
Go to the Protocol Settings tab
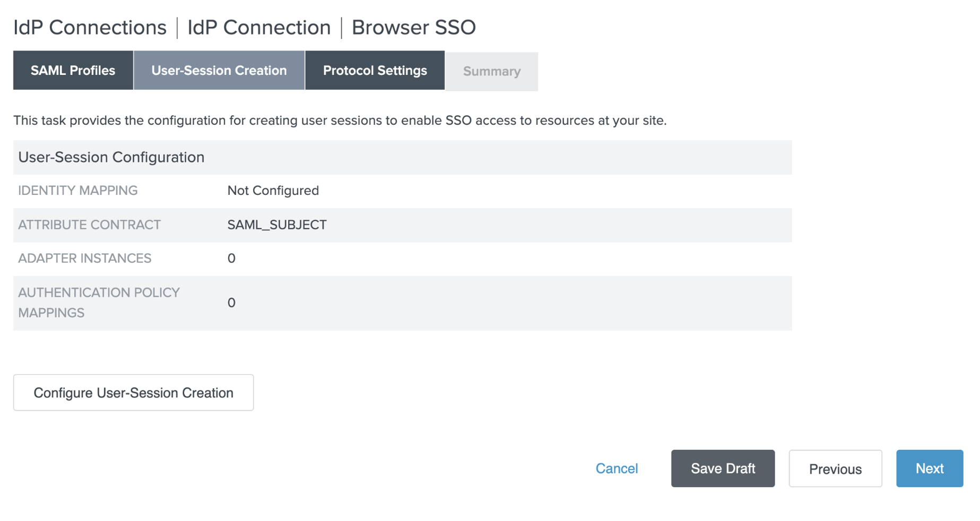click(x=375, y=71)
